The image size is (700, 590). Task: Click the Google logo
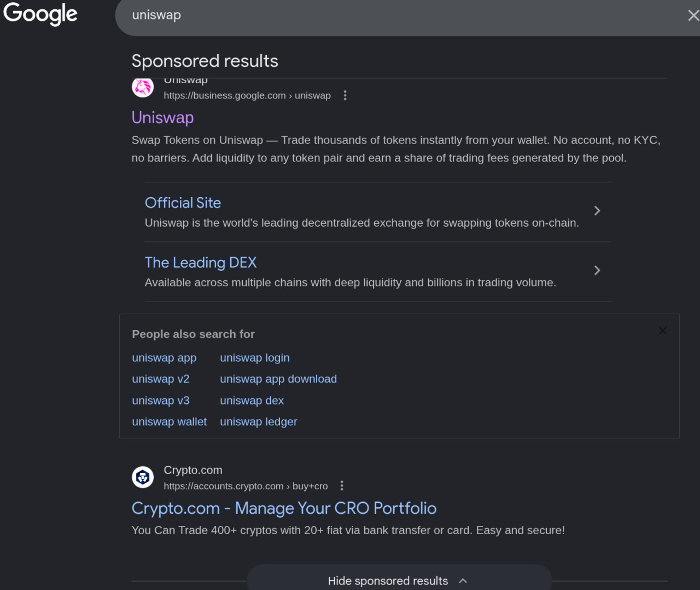tap(40, 14)
